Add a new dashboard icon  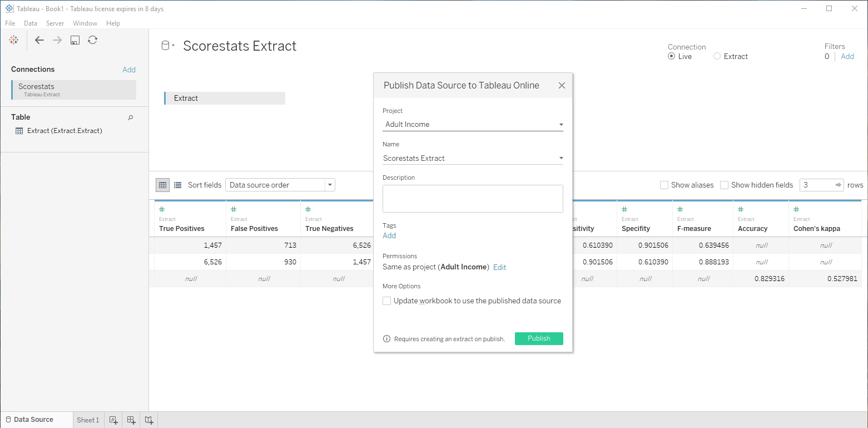click(x=131, y=420)
